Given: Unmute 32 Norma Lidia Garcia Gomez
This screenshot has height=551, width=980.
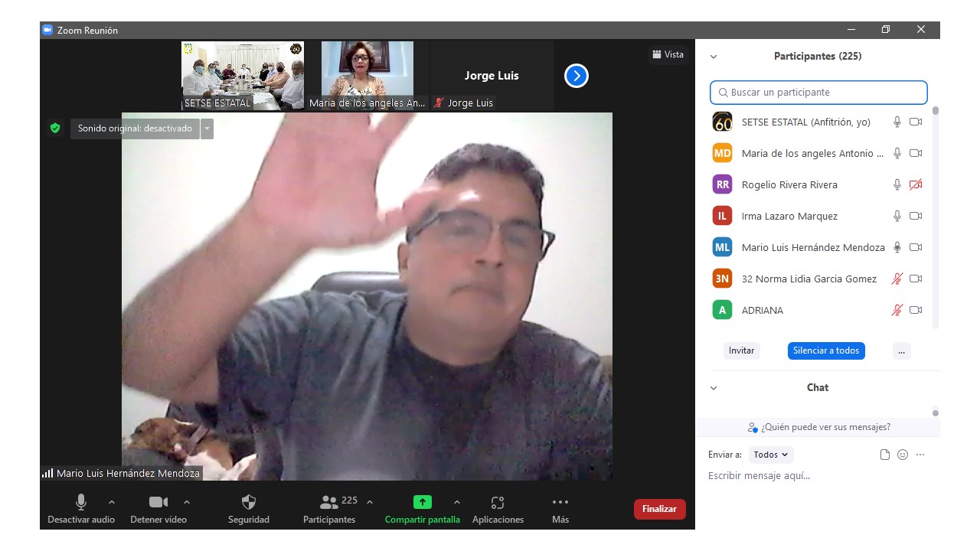Looking at the screenshot, I should pos(897,279).
